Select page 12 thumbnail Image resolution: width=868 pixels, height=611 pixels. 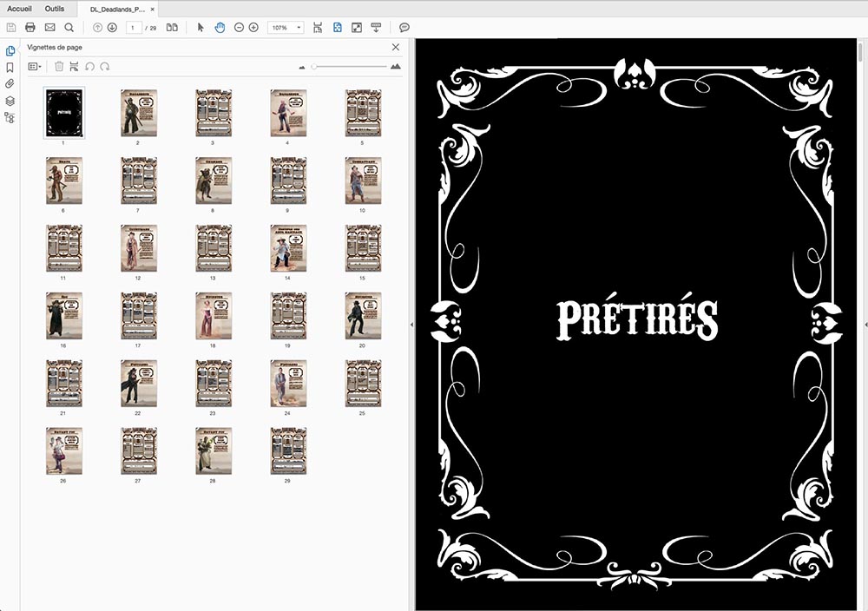tap(138, 248)
